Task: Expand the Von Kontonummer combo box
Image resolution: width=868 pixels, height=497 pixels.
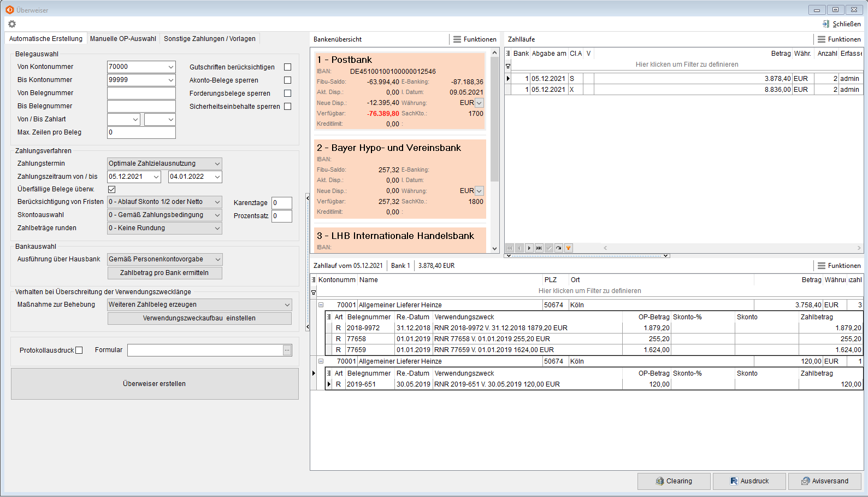Action: point(170,67)
